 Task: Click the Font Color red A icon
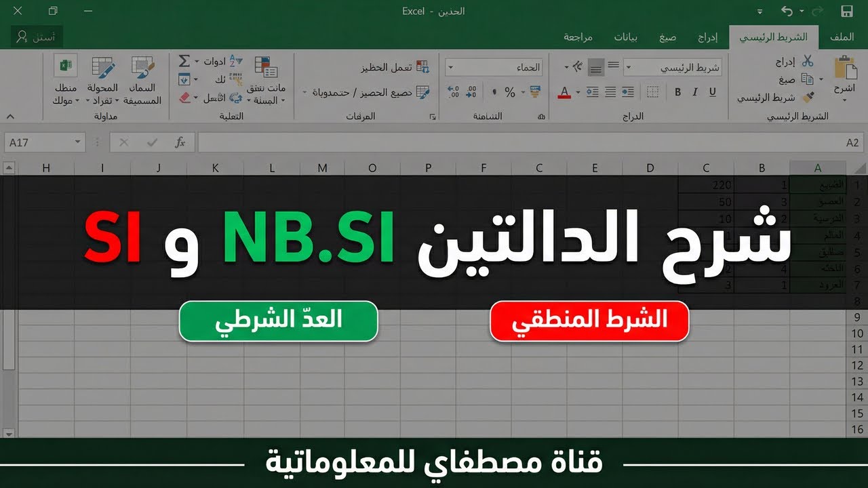[x=564, y=92]
